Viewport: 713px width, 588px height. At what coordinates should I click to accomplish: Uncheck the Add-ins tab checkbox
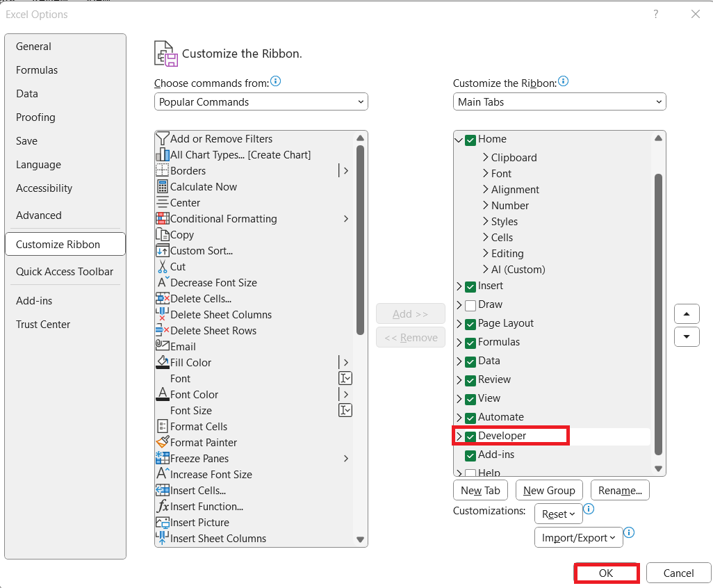click(470, 455)
